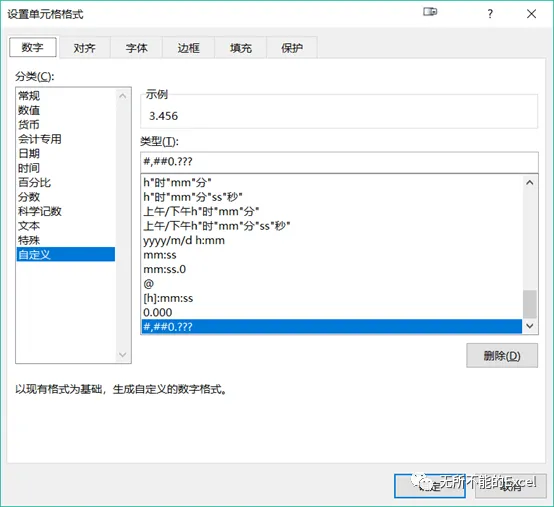Select format h"时"mm"分"ss"秒"

tap(332, 197)
